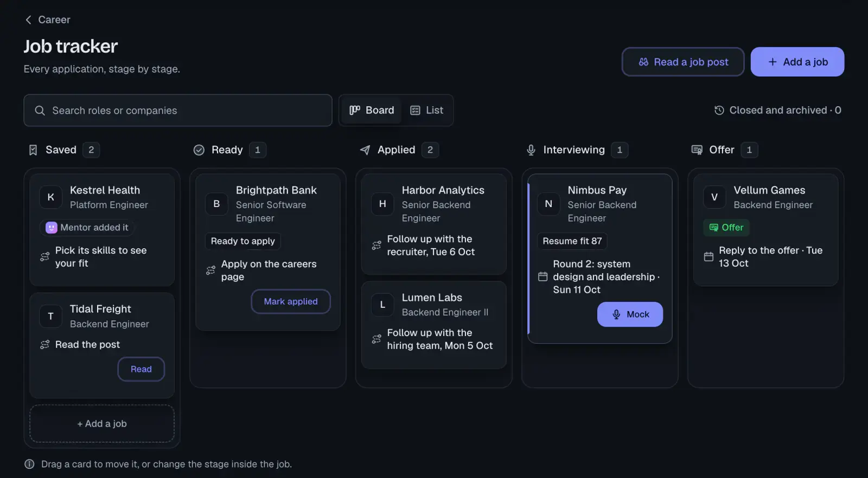The height and width of the screenshot is (478, 868).
Task: Click 'Follow up with the recruiter, Tue 6 Oct'
Action: (x=431, y=246)
